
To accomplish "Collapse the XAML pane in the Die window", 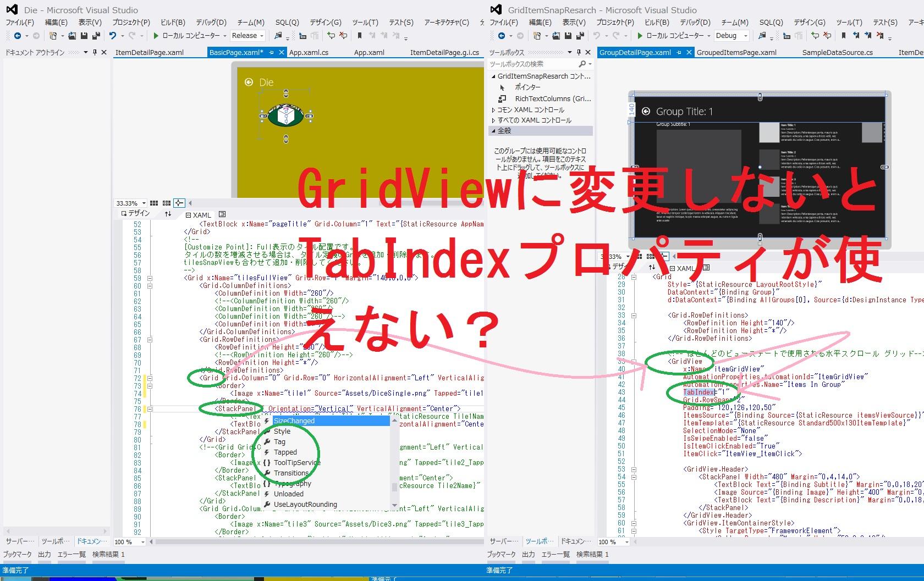I will coord(222,214).
